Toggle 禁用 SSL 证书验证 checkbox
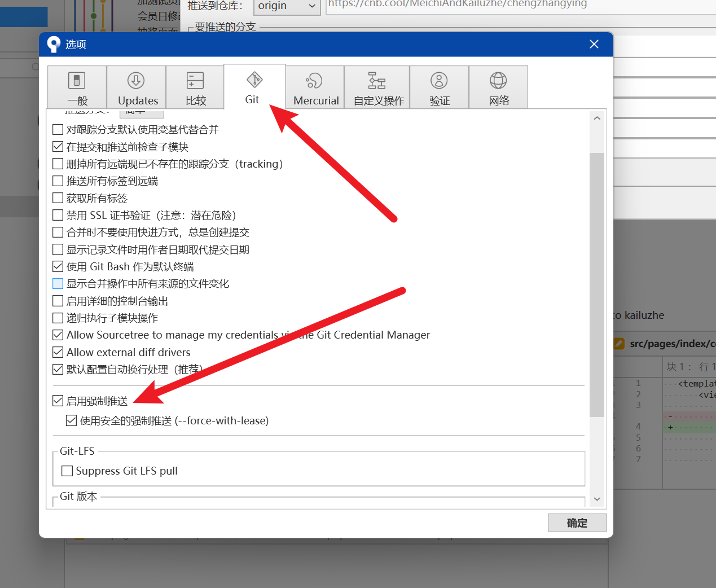716x588 pixels. tap(58, 215)
